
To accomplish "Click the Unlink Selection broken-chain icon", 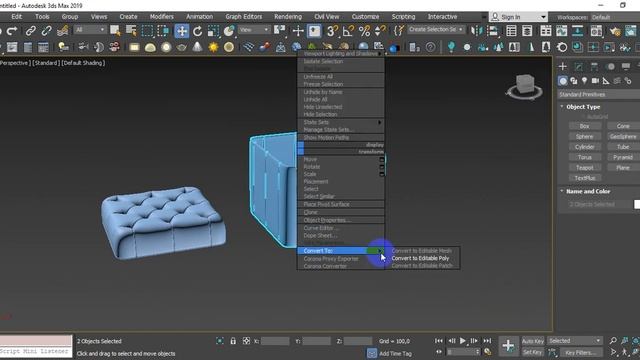I will point(47,31).
